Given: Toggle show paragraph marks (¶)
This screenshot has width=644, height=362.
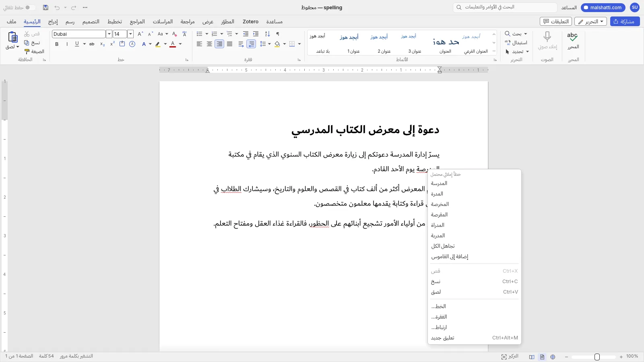Looking at the screenshot, I should [277, 34].
